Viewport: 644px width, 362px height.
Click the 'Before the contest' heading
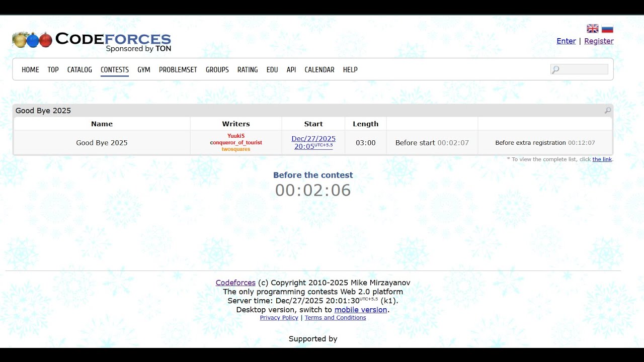click(x=313, y=175)
